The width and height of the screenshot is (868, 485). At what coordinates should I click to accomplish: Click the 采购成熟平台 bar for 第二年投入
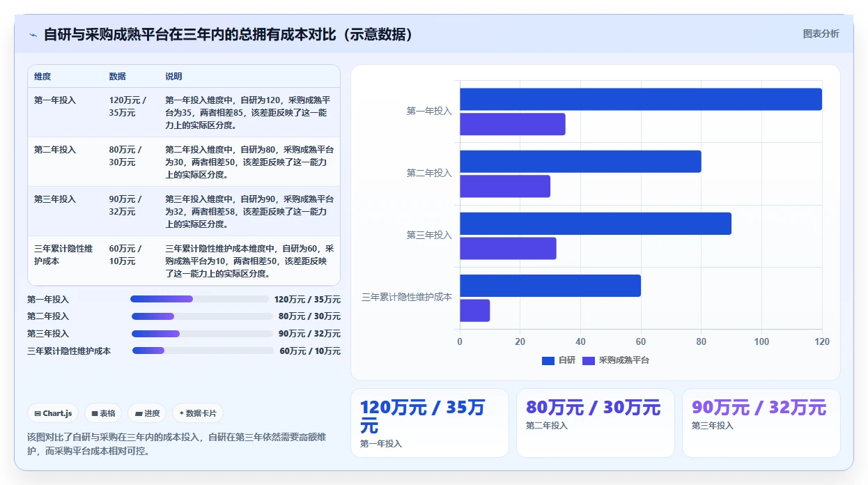505,186
